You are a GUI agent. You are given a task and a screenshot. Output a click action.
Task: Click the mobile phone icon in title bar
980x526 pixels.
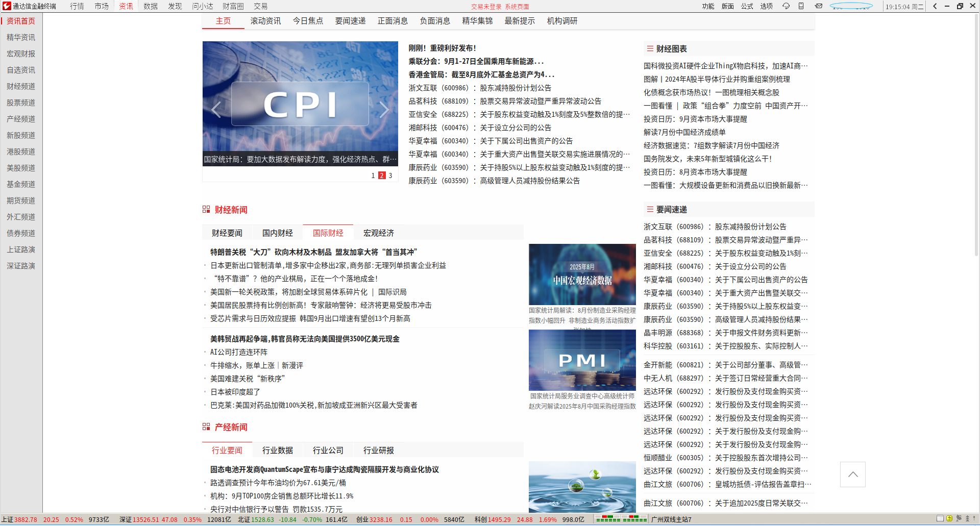coord(801,6)
